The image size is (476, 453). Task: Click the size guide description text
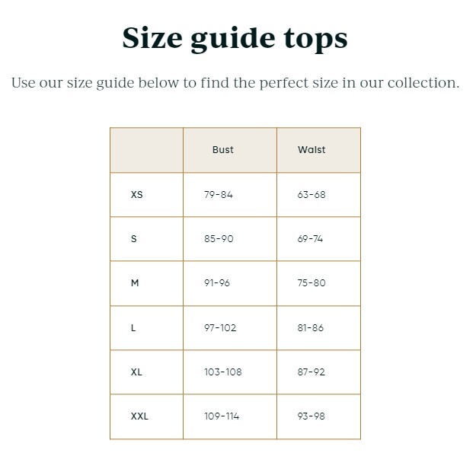(x=235, y=82)
